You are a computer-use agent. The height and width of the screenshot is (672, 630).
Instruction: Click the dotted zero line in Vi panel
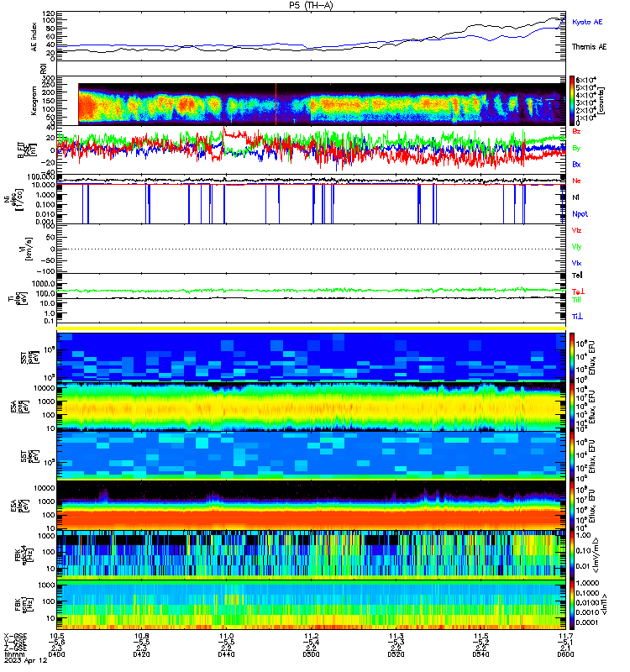311,249
